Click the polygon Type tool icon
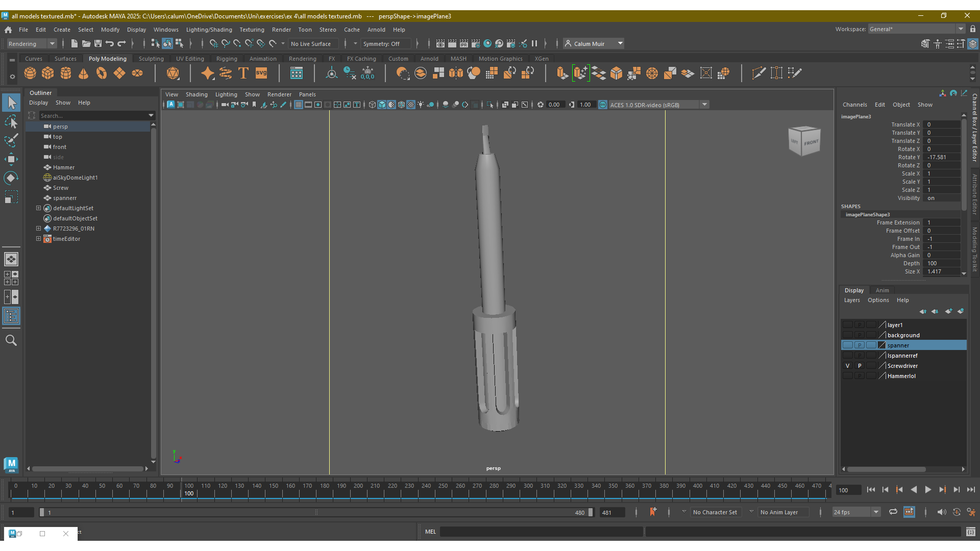 click(x=243, y=73)
